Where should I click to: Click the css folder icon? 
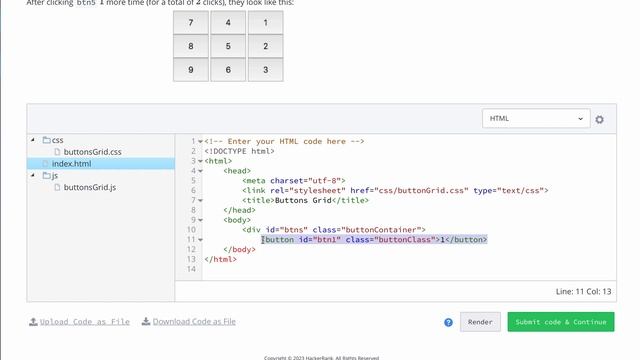[x=47, y=140]
